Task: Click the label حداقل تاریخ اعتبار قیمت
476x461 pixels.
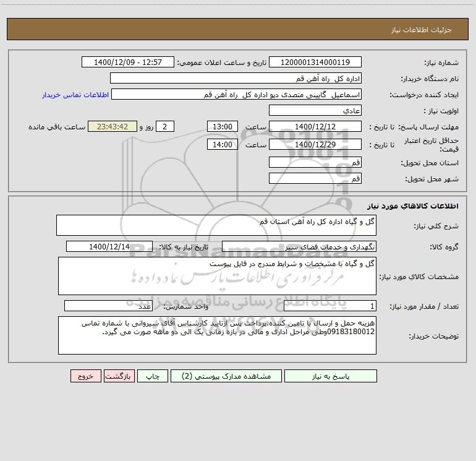Action: (431, 145)
